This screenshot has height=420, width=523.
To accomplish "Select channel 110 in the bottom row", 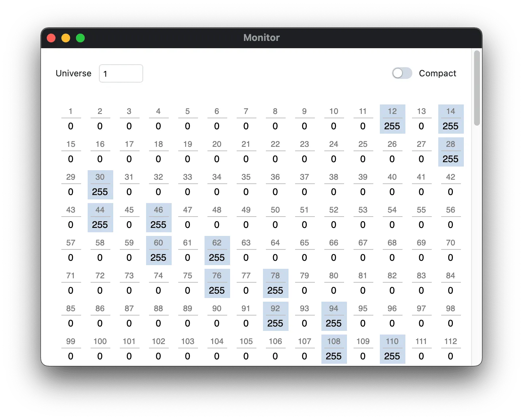I will [392, 349].
